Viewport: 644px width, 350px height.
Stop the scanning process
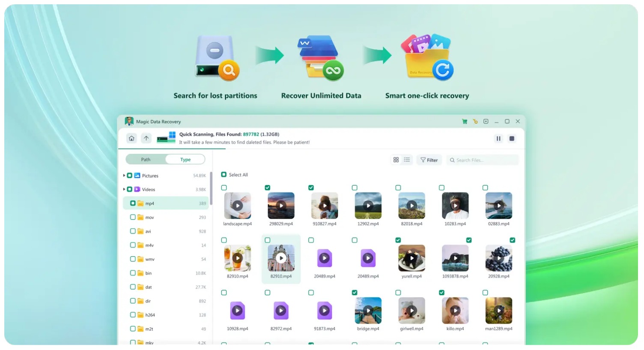coord(512,139)
